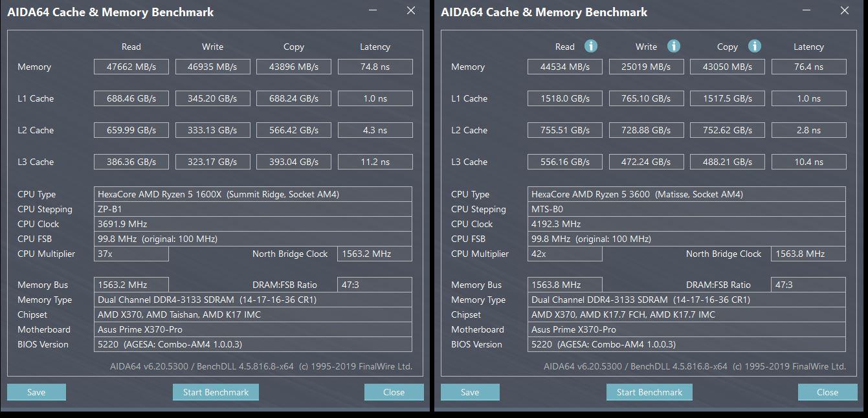Click Start Benchmark in the Ryzen 5 3600 window
The width and height of the screenshot is (868, 418).
pos(649,392)
